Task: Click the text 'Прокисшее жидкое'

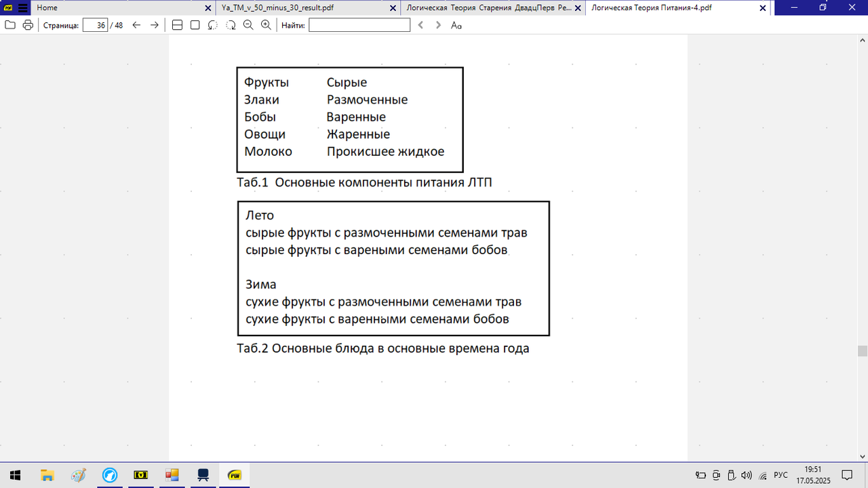Action: coord(385,152)
